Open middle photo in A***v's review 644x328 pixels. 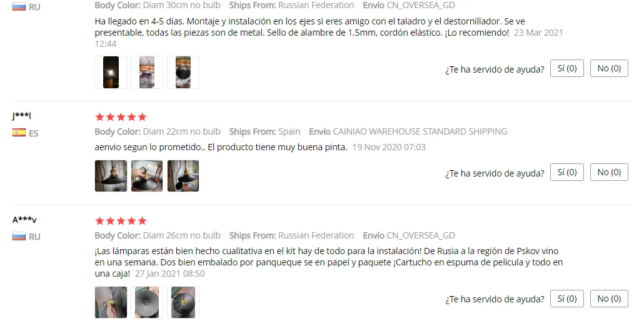pos(147,302)
